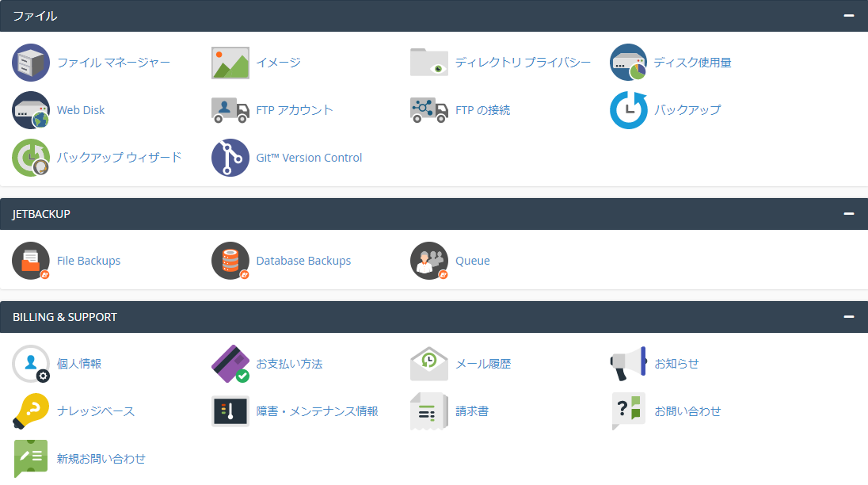Click the 個人情報 profile icon
Image resolution: width=868 pixels, height=485 pixels.
tap(31, 364)
